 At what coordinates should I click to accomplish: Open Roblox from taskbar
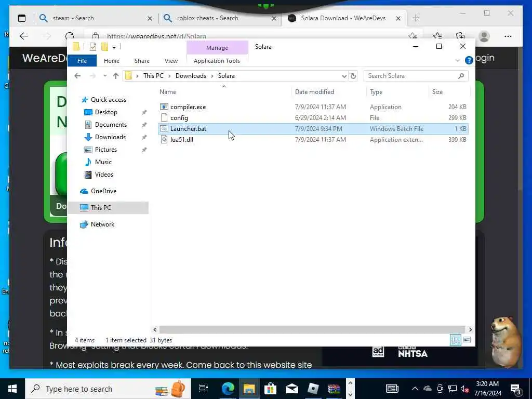coord(313,389)
